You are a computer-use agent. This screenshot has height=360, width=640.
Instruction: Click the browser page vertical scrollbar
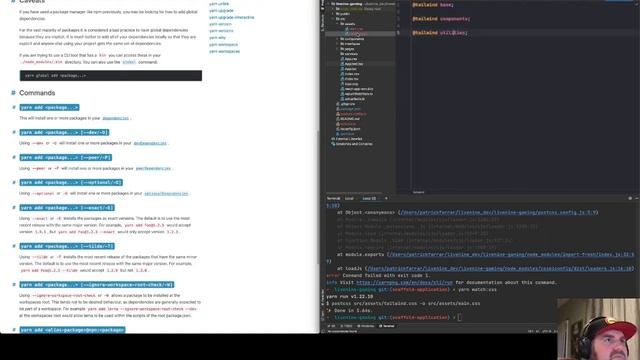pos(318,196)
